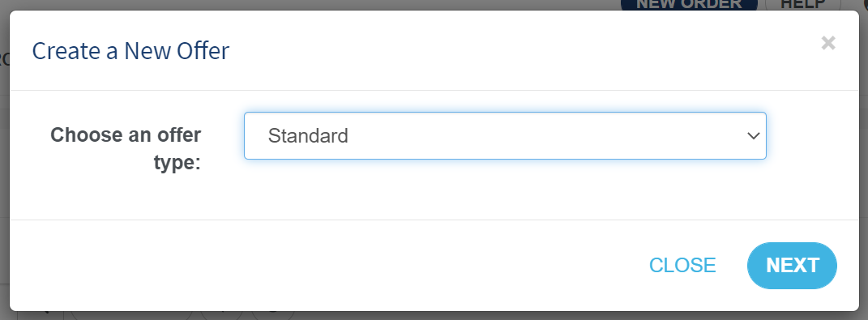Proceed to the next step with the blue NEXT button

[x=792, y=265]
